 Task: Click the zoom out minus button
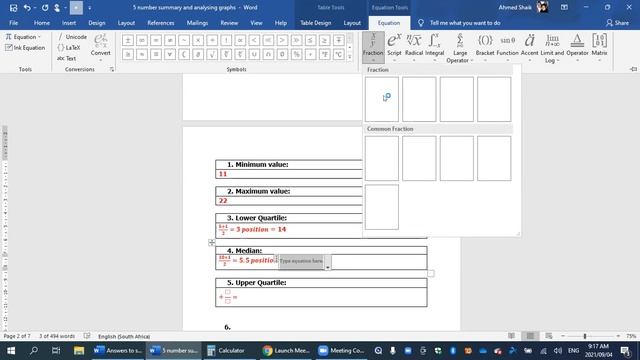(x=563, y=336)
